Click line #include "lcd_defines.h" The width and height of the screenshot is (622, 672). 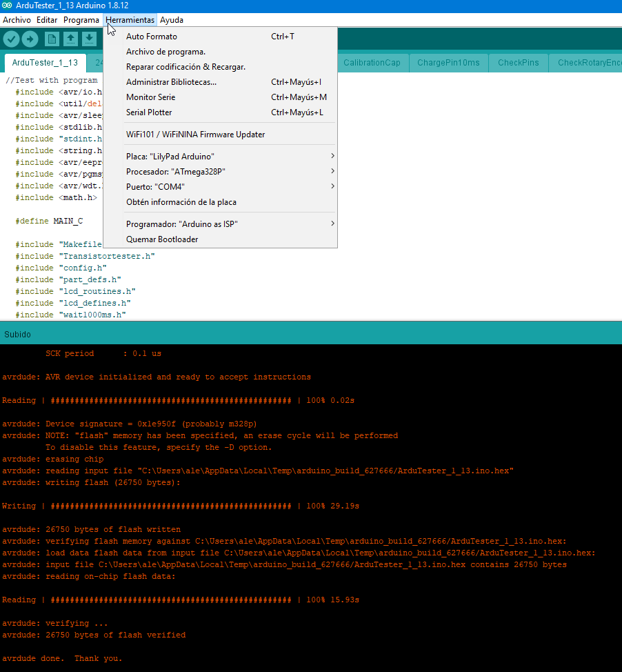(73, 303)
